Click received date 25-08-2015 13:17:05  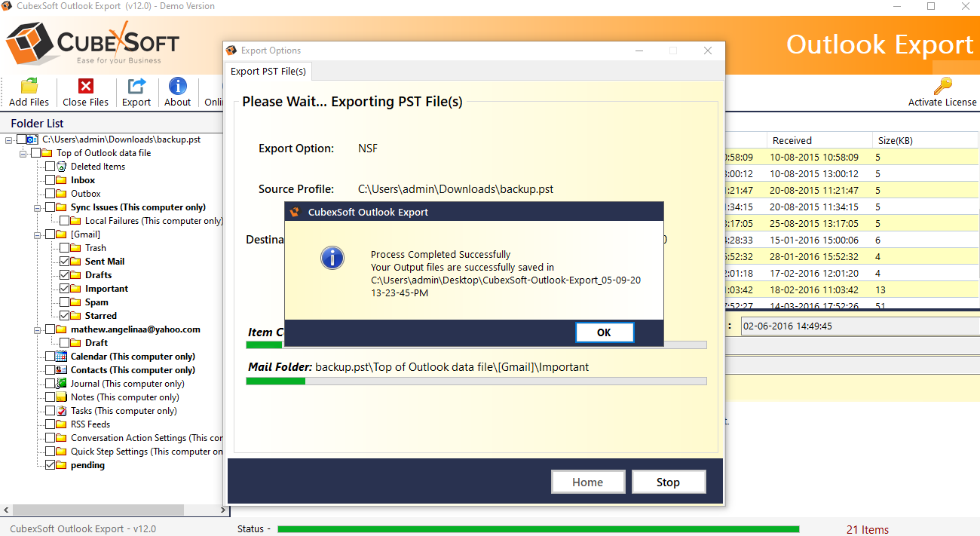[813, 223]
